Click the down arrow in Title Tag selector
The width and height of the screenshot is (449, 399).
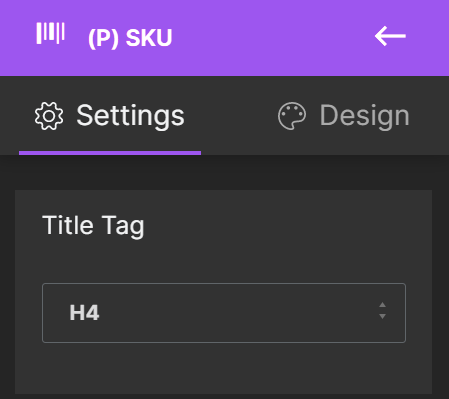(x=382, y=316)
